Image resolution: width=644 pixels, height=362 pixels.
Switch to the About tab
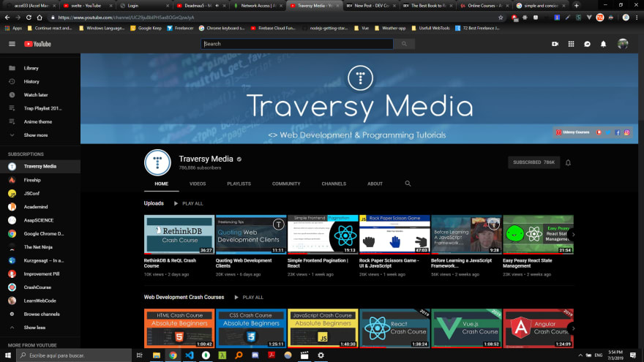click(375, 184)
